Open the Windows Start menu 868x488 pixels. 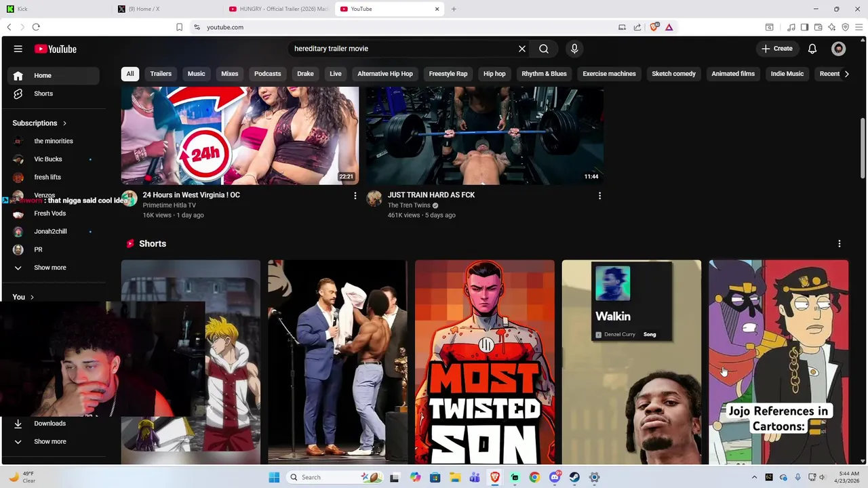(x=274, y=477)
